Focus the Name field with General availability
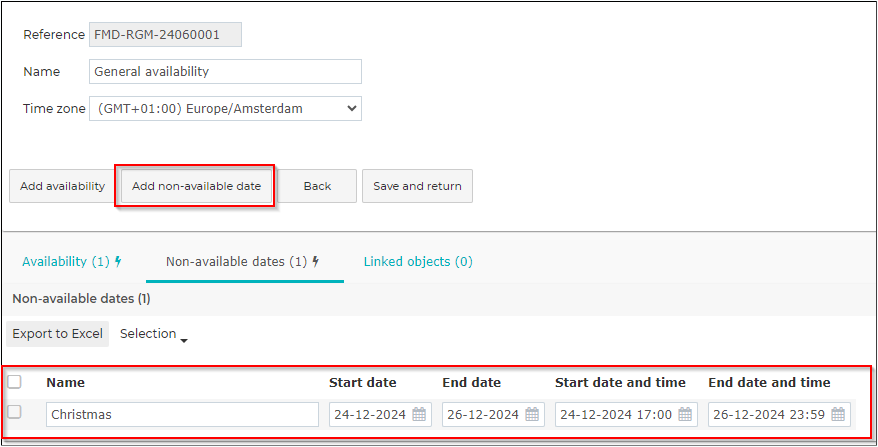The height and width of the screenshot is (447, 878). [225, 72]
